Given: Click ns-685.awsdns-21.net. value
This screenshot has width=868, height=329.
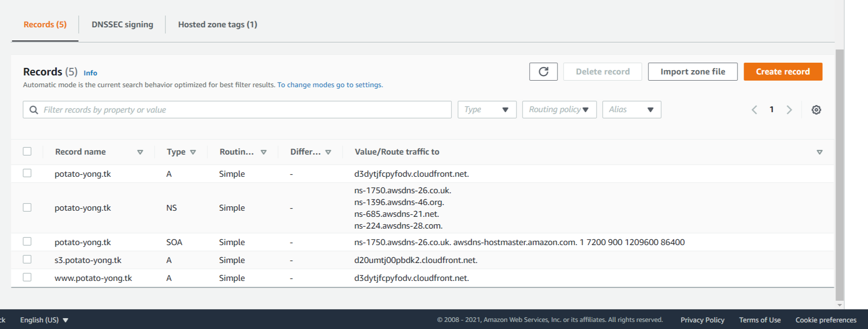Looking at the screenshot, I should (396, 214).
